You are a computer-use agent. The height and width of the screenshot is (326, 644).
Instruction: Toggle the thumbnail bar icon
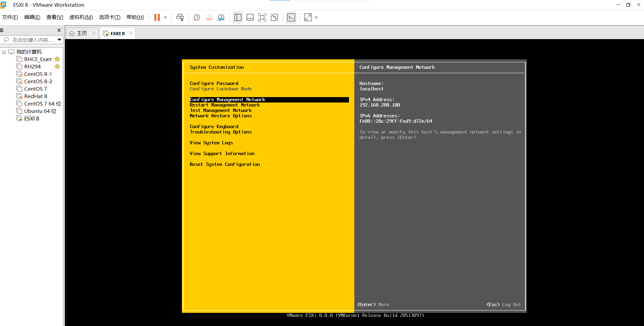click(250, 18)
